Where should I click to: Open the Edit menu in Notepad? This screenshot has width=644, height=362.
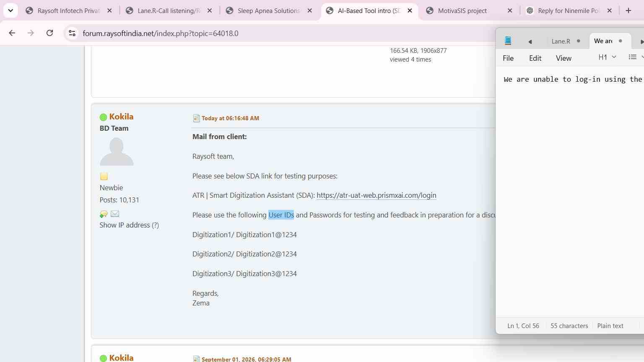tap(535, 58)
